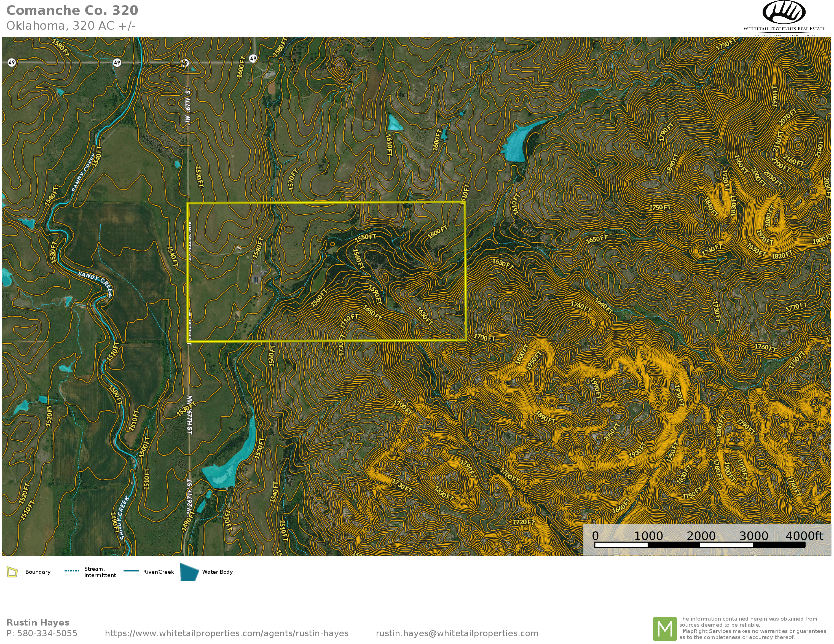Click the Comanche Co. 320 title
The image size is (834, 644).
coord(72,10)
